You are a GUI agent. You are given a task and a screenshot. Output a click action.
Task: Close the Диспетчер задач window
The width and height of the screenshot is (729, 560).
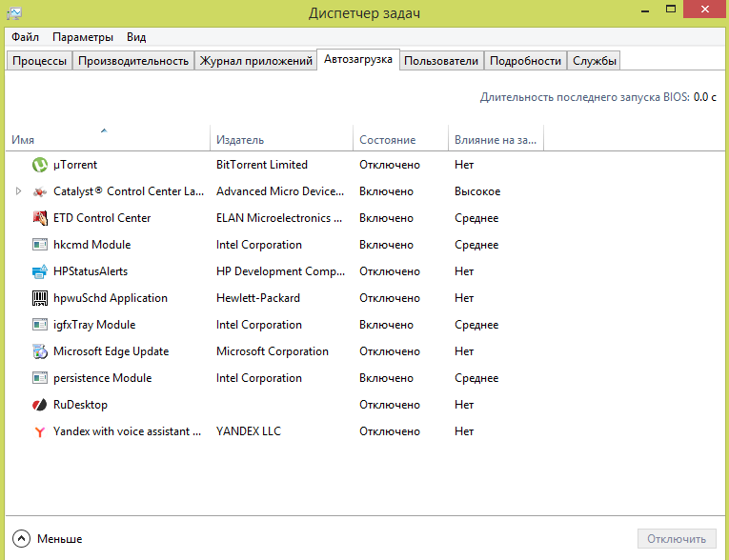pos(705,10)
